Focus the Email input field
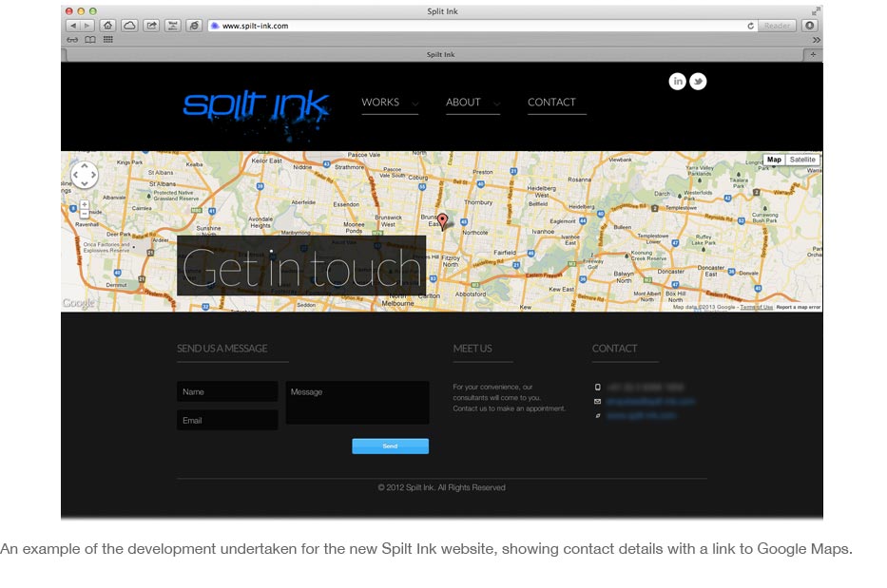This screenshot has height=588, width=887. click(227, 420)
